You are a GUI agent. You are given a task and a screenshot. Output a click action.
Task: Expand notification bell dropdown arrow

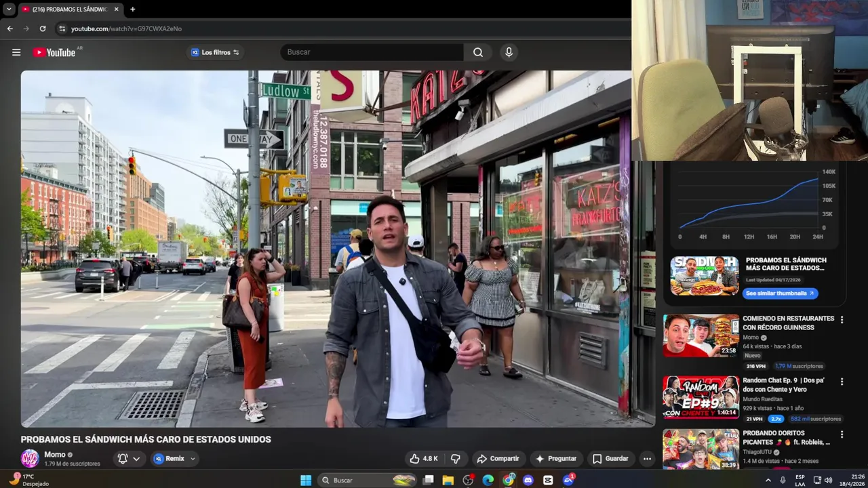[x=136, y=459]
